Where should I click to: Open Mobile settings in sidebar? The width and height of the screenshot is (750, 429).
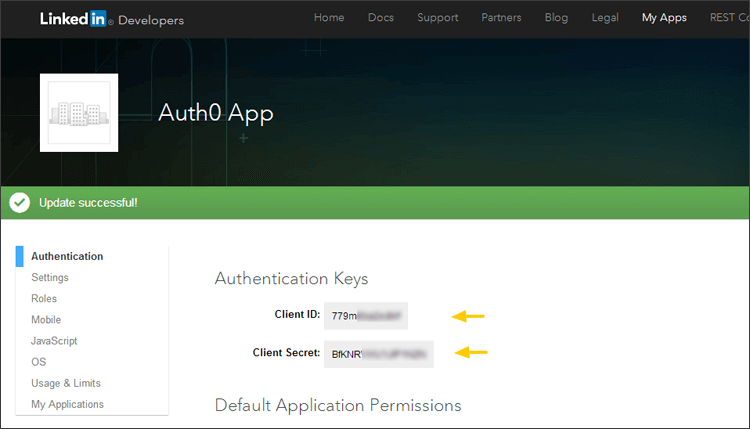[x=46, y=320]
